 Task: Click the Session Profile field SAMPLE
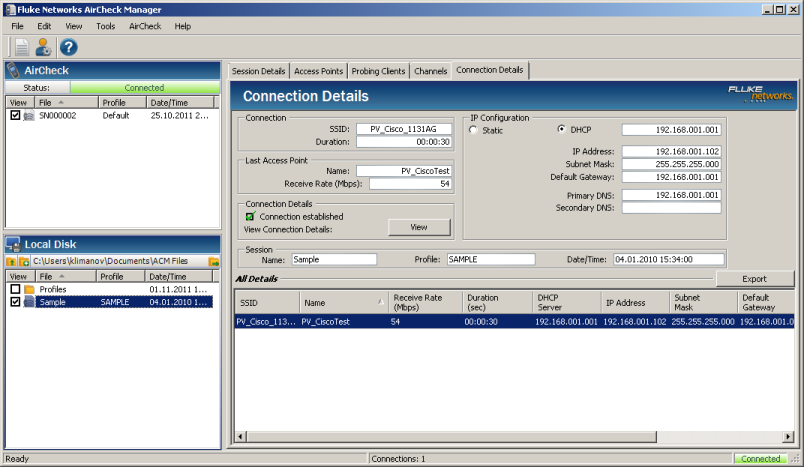click(491, 259)
